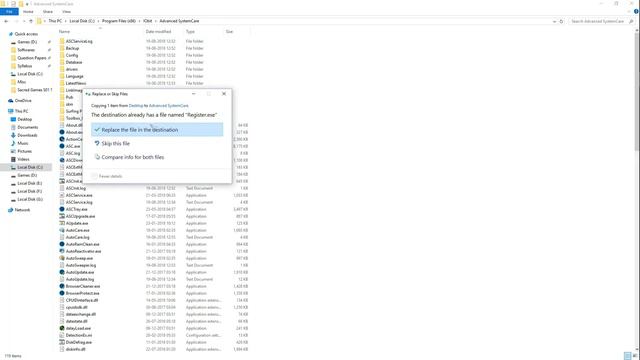
Task: Sort by the Size column header
Action: pos(229,31)
